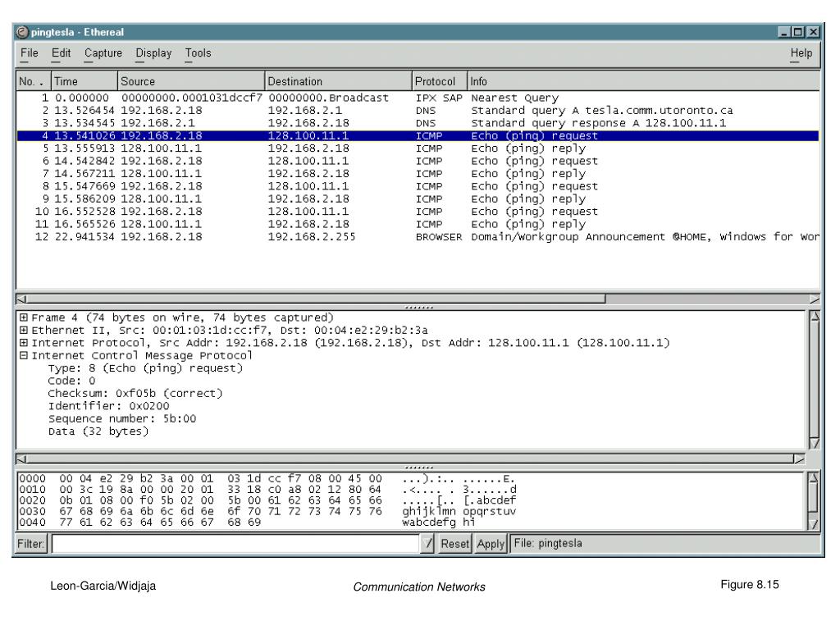The width and height of the screenshot is (840, 630).
Task: Sort packets by the Protocol column header
Action: [x=440, y=81]
